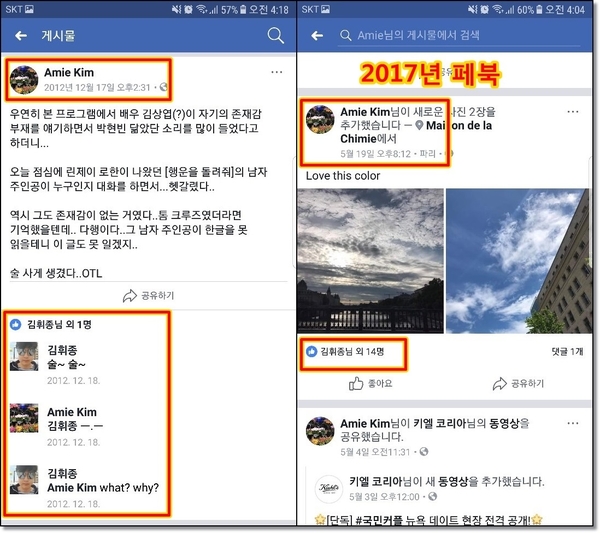Tap blue like icon beside 김휘종님 외 1명
Screen dimensions: 600x533
coord(15,325)
